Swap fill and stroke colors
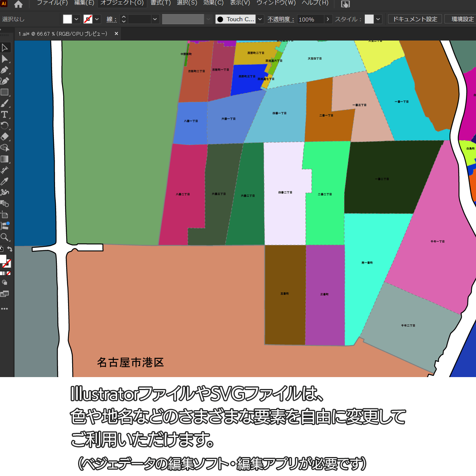The image size is (476, 476). (x=10, y=249)
